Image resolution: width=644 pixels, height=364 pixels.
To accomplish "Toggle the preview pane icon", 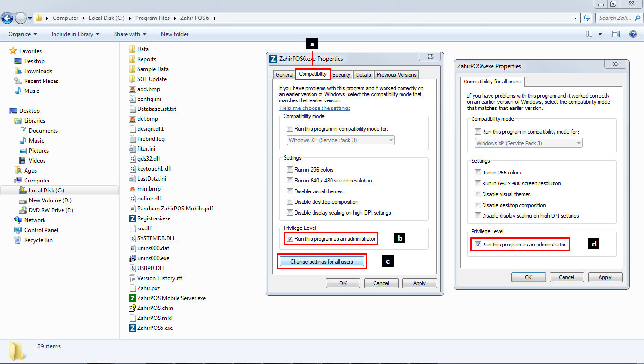I will [616, 34].
